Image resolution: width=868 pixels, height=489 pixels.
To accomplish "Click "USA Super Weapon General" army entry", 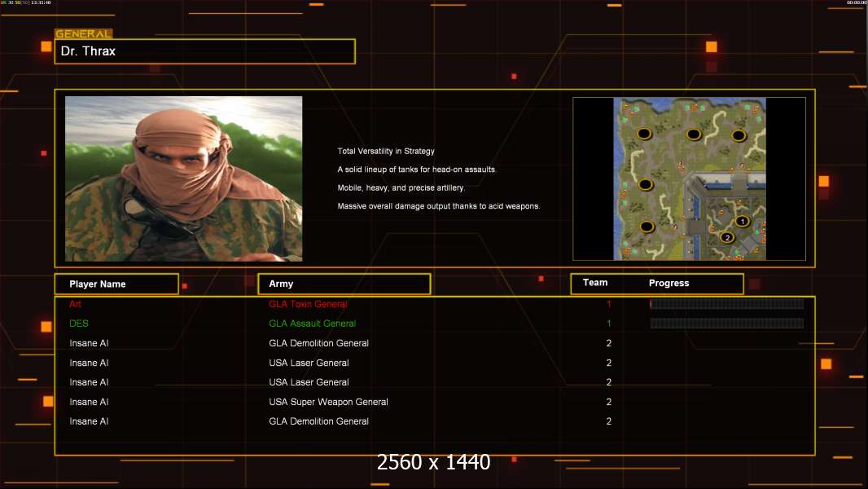I will (328, 402).
